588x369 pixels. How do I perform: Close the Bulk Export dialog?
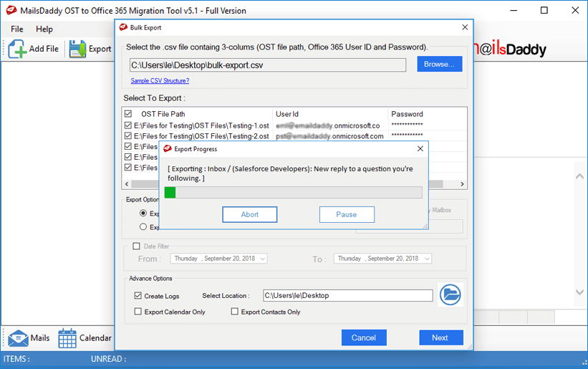click(x=465, y=27)
